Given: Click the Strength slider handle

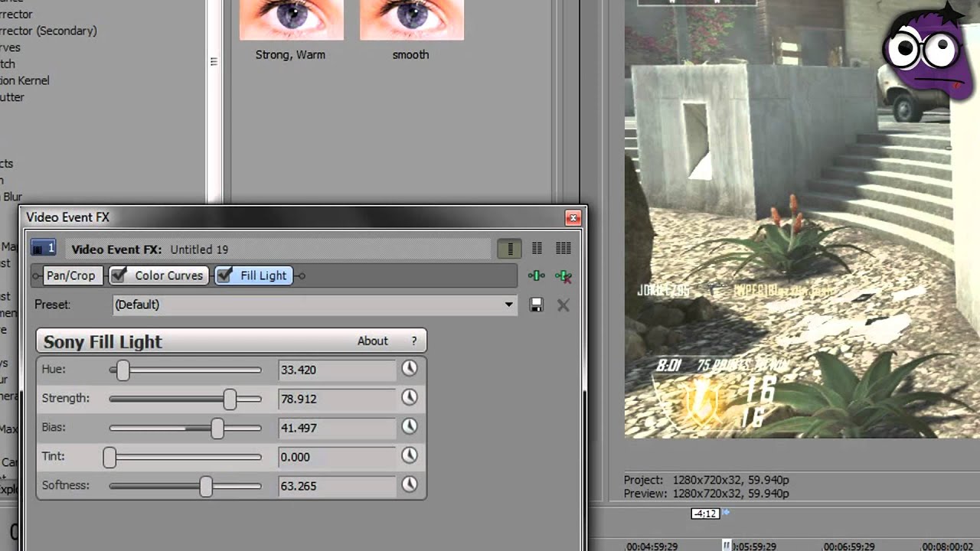Looking at the screenshot, I should point(230,399).
